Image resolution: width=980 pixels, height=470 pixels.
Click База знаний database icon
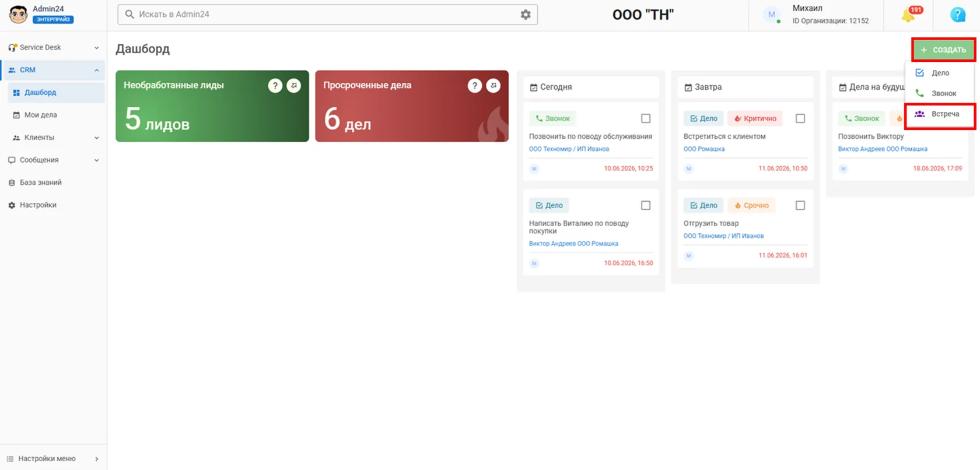[x=12, y=183]
